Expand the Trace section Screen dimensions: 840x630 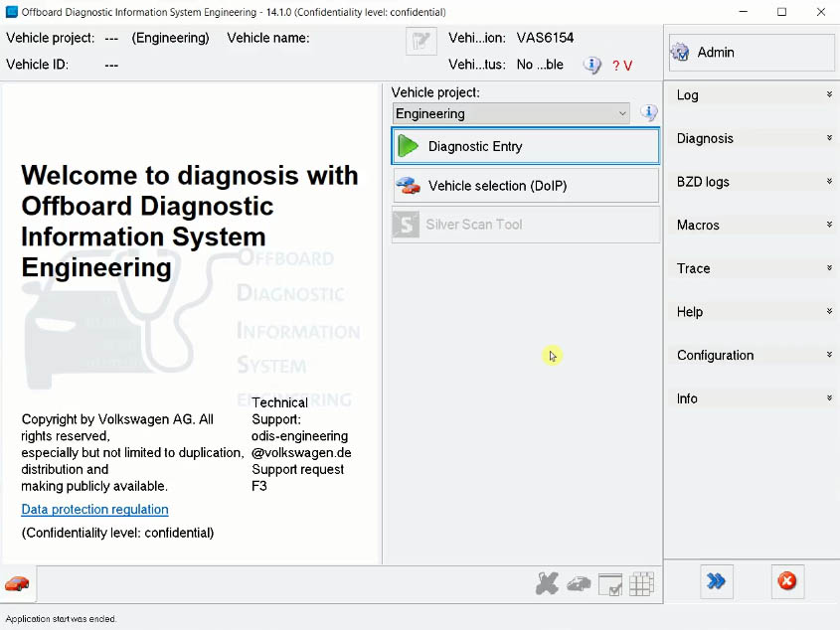point(753,268)
